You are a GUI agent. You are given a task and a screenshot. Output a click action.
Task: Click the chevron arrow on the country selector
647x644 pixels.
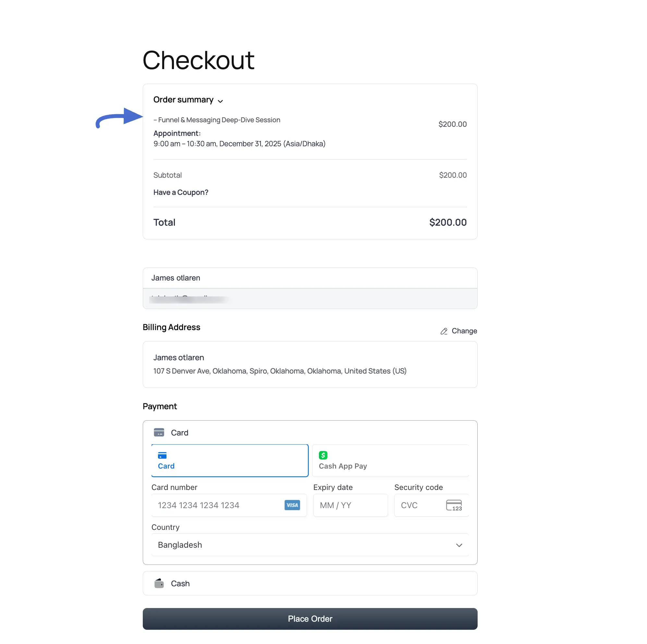coord(459,545)
